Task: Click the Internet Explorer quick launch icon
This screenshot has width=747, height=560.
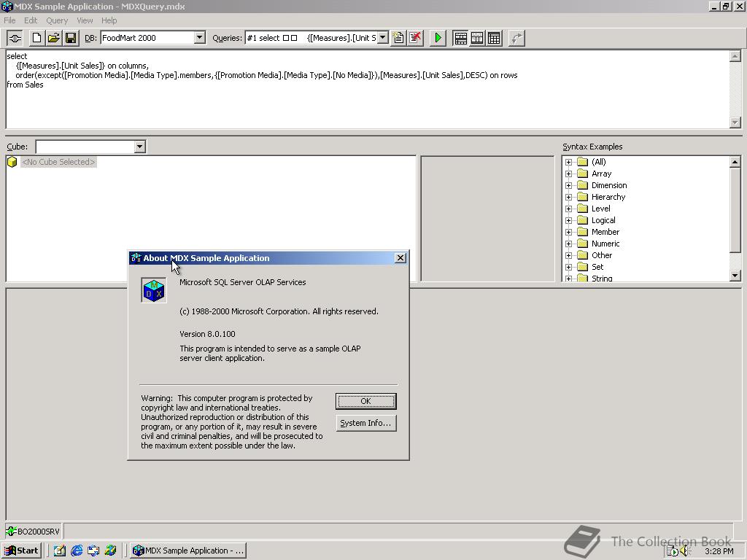Action: (76, 551)
